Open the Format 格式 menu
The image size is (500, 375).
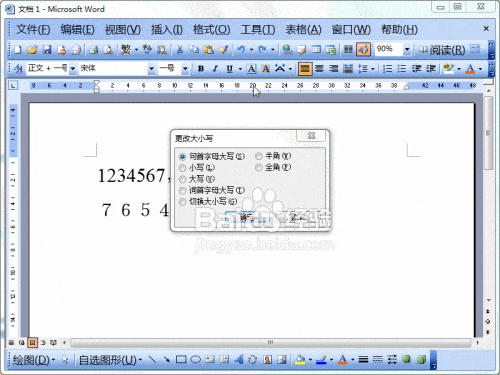(211, 30)
